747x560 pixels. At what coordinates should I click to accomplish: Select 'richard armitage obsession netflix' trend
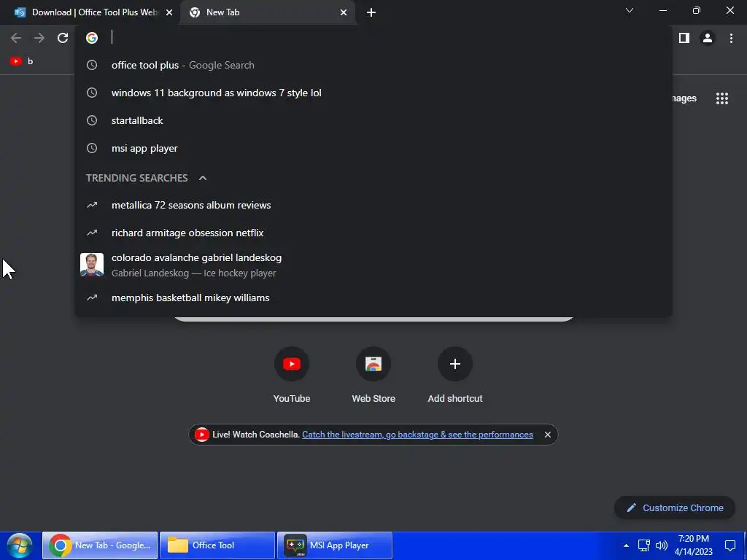[373, 233]
